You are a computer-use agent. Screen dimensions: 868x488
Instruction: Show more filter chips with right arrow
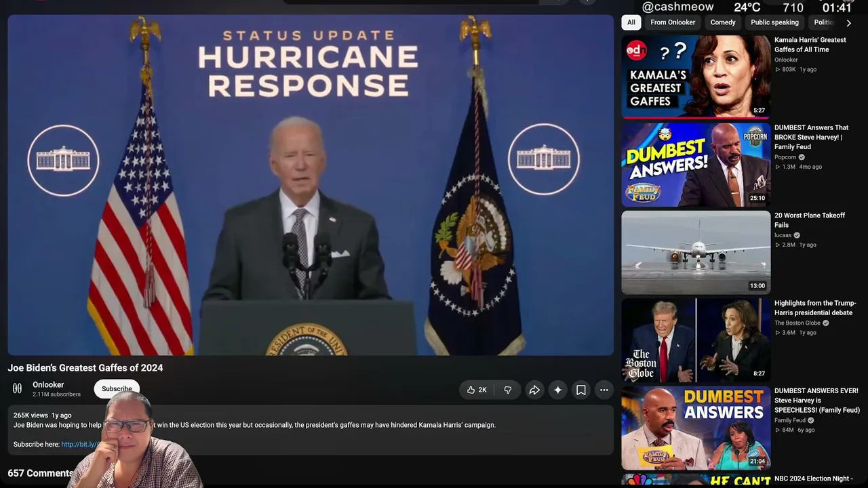tap(848, 22)
